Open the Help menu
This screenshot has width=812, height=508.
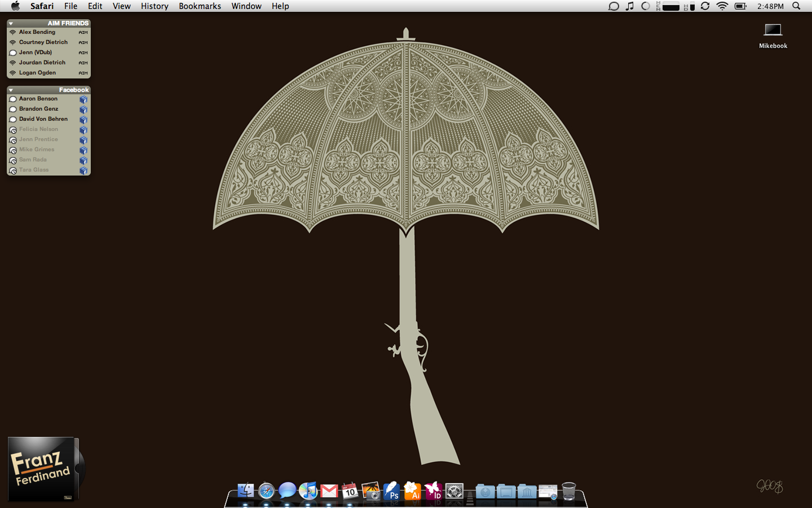click(x=280, y=6)
